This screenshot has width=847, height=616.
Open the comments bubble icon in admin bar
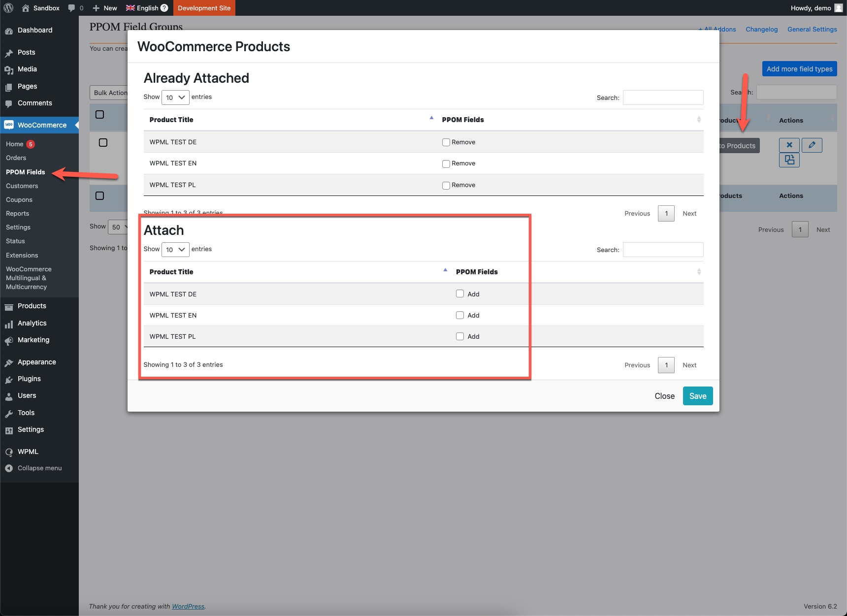click(72, 8)
